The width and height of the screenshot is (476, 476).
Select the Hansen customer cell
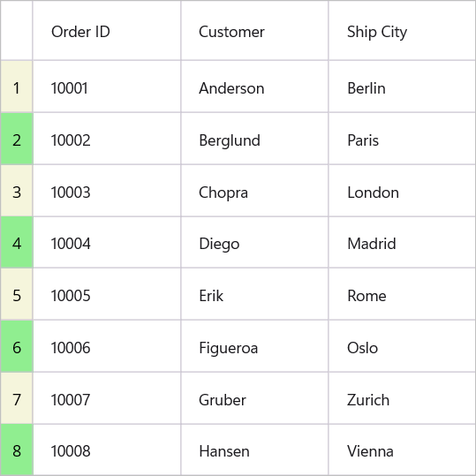(x=254, y=450)
